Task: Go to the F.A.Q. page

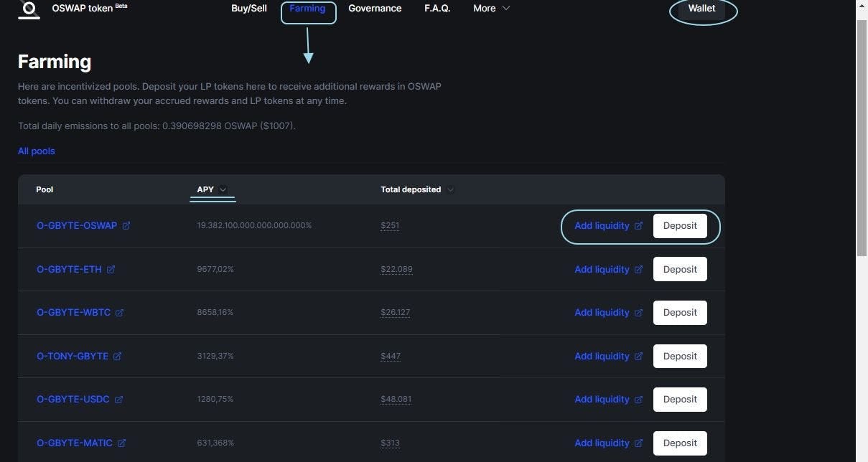Action: [x=437, y=9]
